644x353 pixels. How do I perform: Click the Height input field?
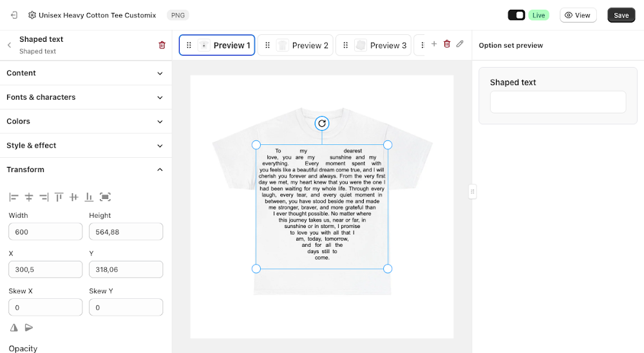pyautogui.click(x=126, y=232)
